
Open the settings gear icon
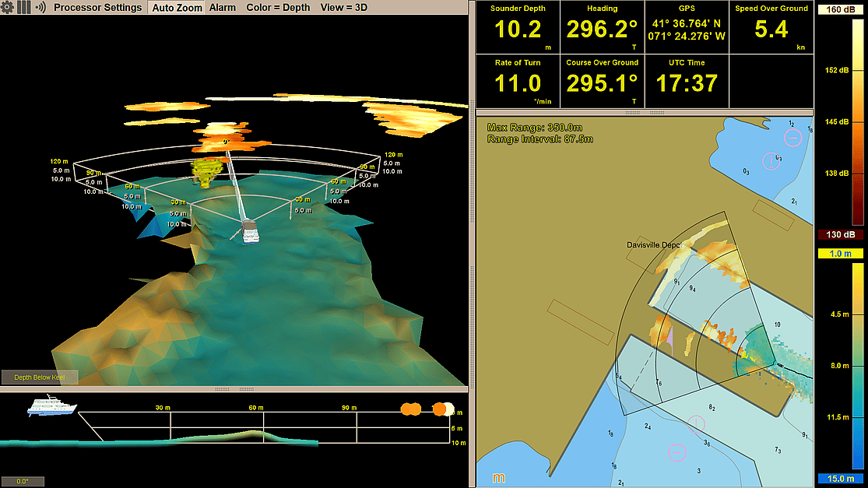coord(8,8)
